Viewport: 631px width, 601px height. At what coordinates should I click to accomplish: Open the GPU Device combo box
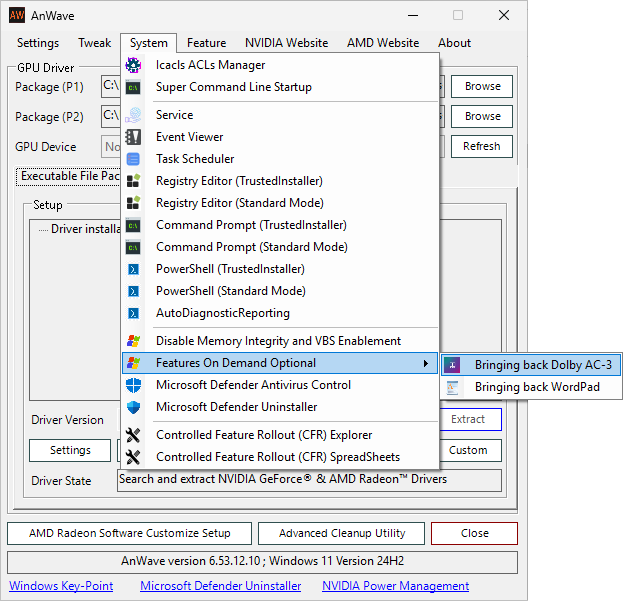pos(111,146)
